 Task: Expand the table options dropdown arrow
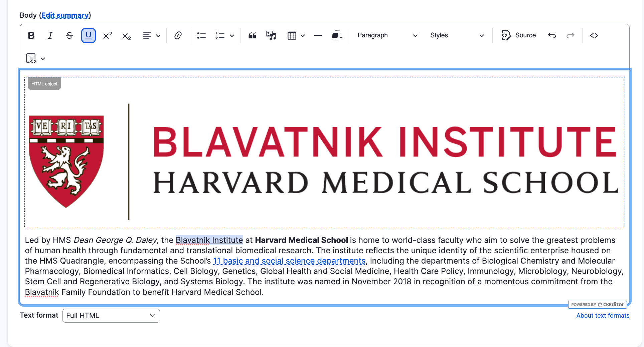(x=303, y=36)
